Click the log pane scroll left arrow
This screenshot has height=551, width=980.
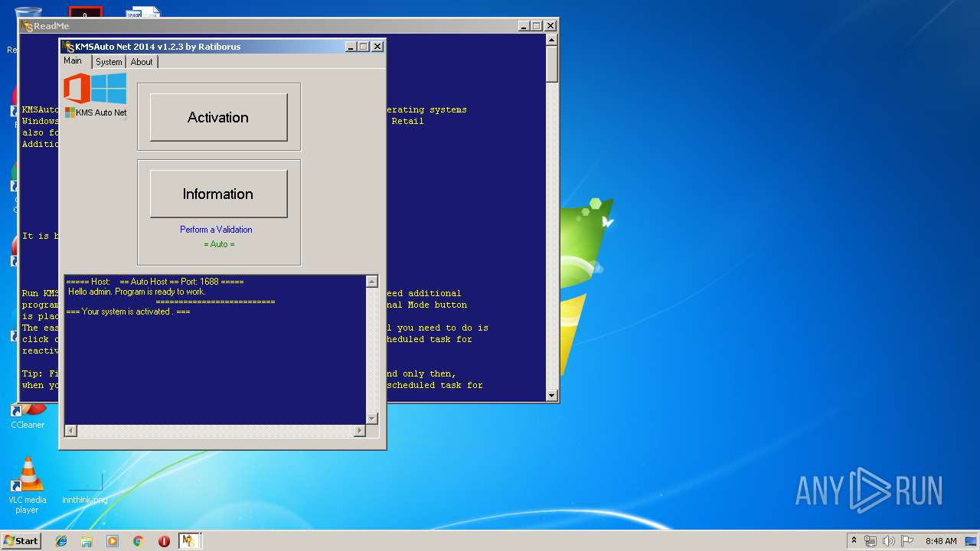[70, 431]
